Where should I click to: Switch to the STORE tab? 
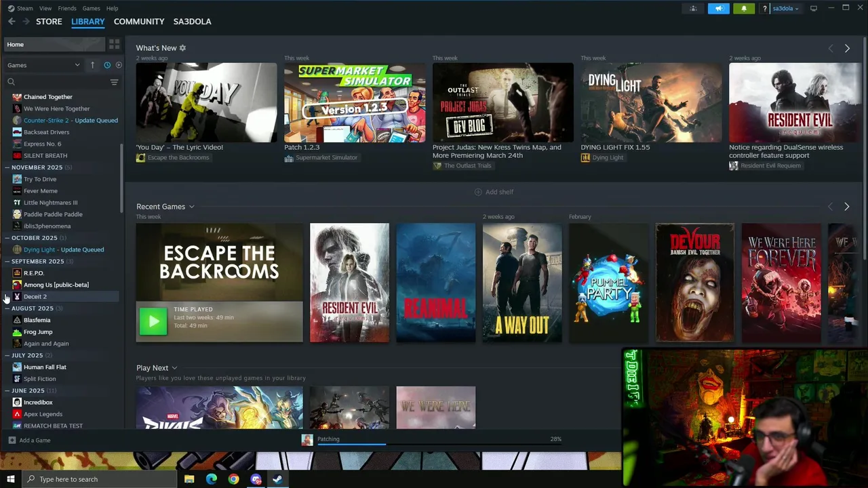click(x=49, y=22)
